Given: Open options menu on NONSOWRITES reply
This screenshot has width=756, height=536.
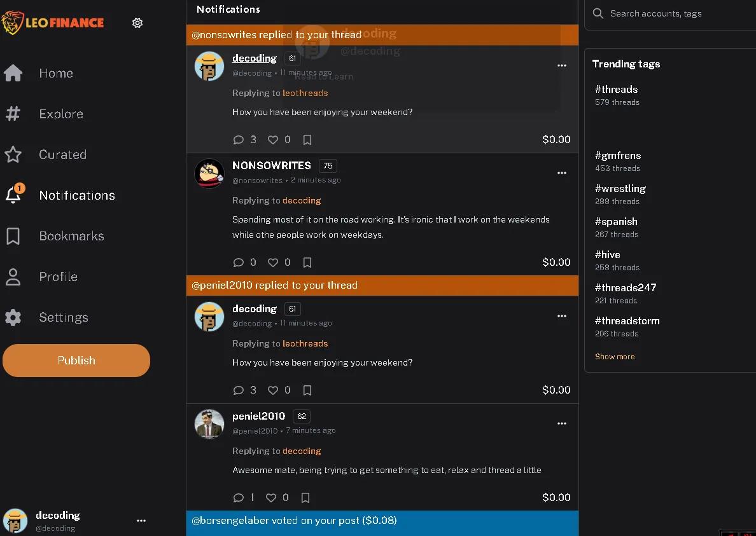Looking at the screenshot, I should 562,173.
